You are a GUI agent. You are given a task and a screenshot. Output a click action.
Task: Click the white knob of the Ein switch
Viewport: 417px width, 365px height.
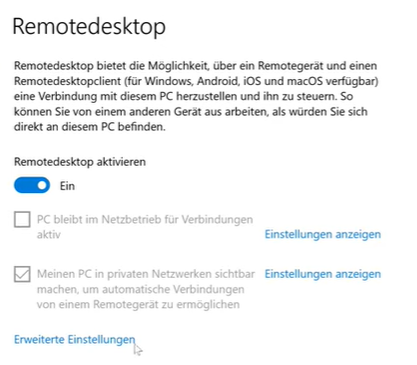[42, 185]
